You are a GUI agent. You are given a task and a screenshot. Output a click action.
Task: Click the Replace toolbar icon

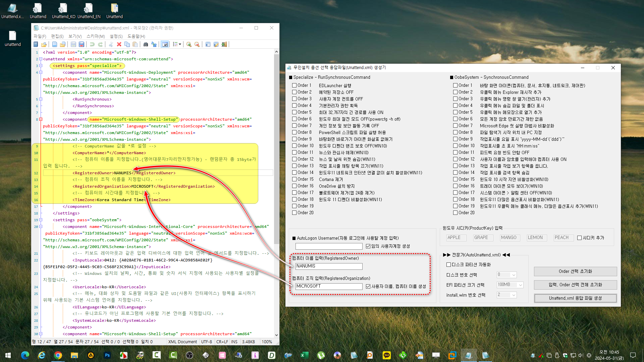154,44
